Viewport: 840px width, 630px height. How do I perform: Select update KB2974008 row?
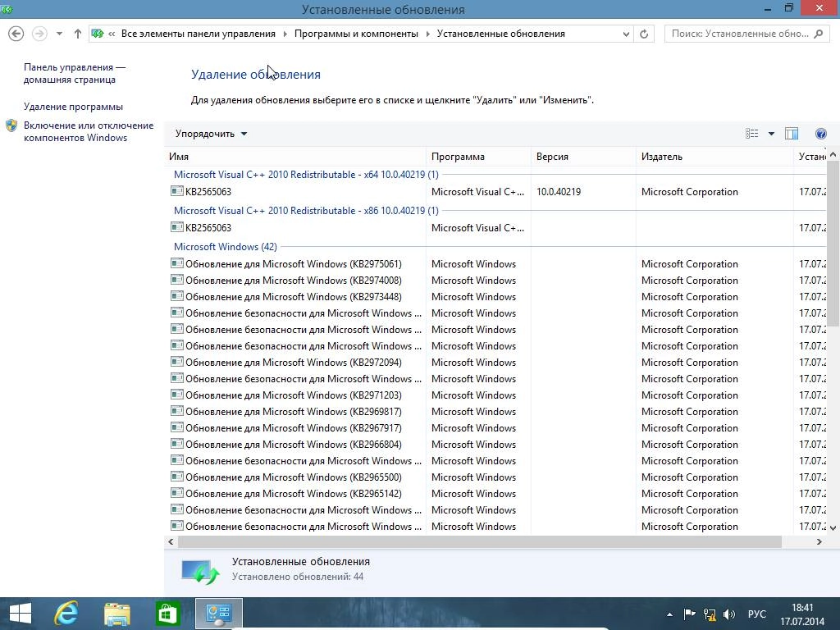click(495, 281)
